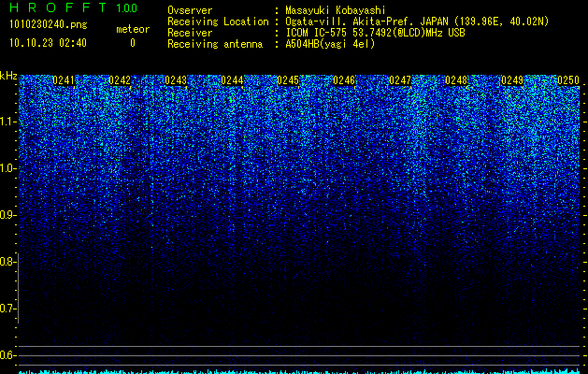Select the file name 1010230240.png
588x374 pixels.
(49, 24)
